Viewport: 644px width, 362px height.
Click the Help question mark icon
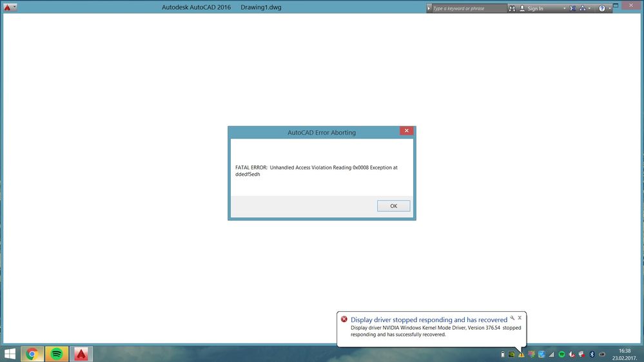(x=601, y=8)
